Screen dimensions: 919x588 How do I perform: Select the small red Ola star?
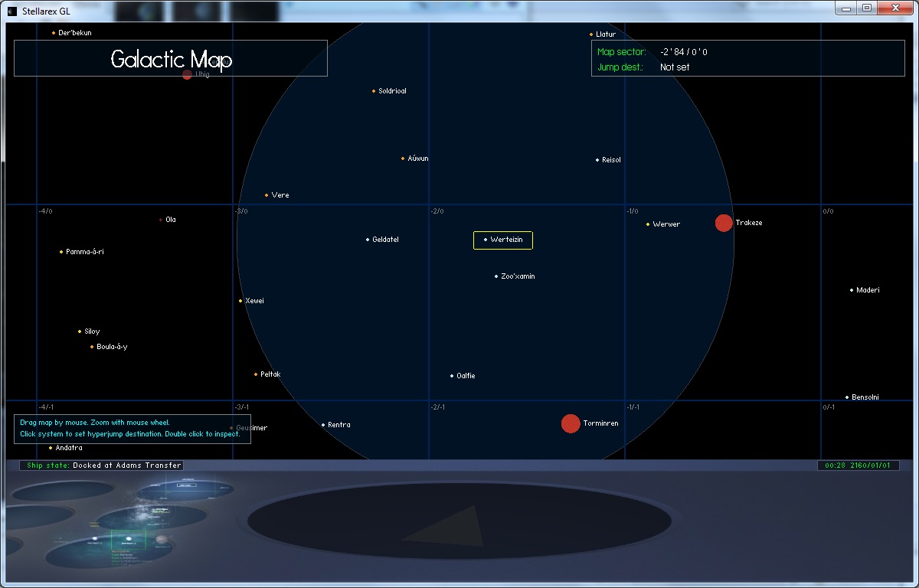pyautogui.click(x=161, y=220)
